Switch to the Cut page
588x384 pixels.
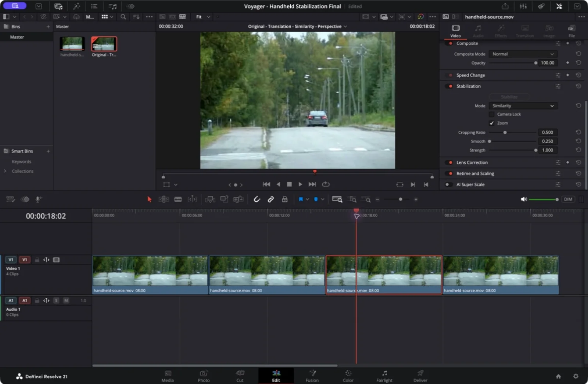point(240,376)
